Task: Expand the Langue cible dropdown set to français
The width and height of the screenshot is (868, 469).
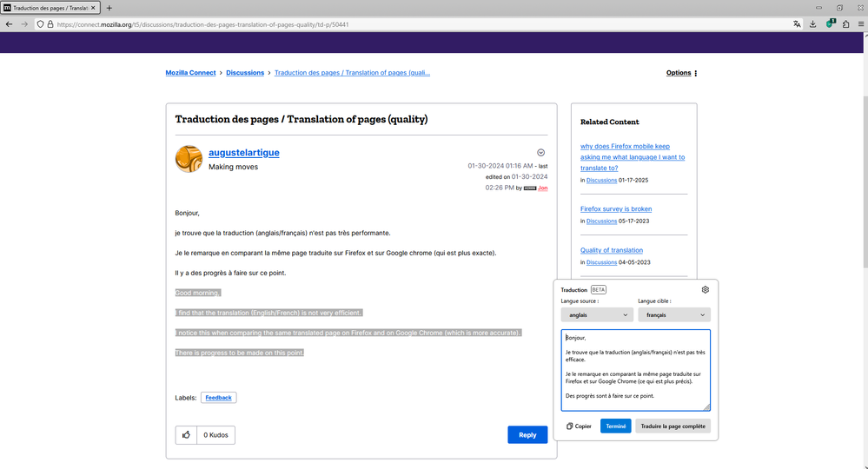Action: pyautogui.click(x=673, y=315)
